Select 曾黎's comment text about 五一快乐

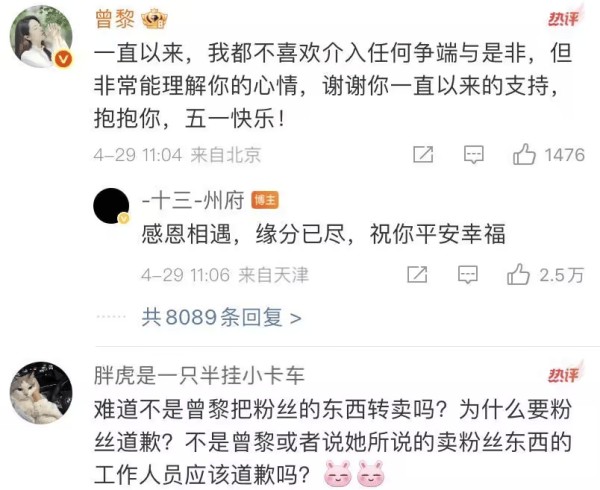[x=333, y=86]
